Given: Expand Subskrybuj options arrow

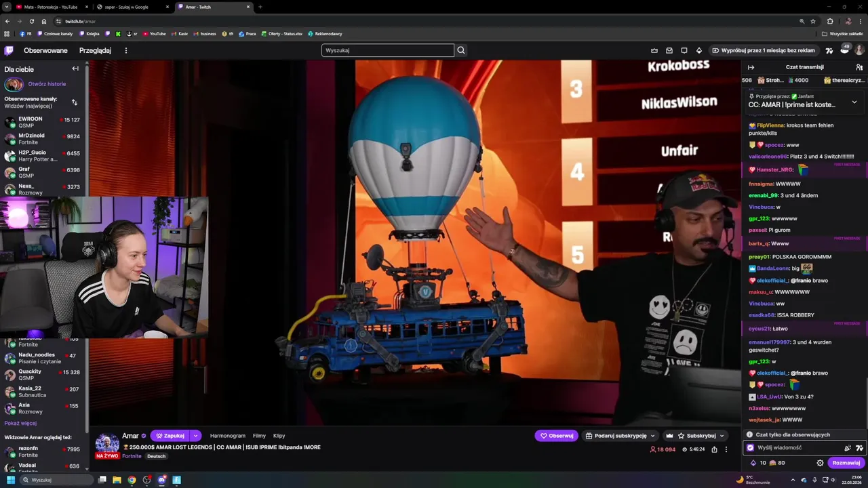Looking at the screenshot, I should pyautogui.click(x=722, y=436).
